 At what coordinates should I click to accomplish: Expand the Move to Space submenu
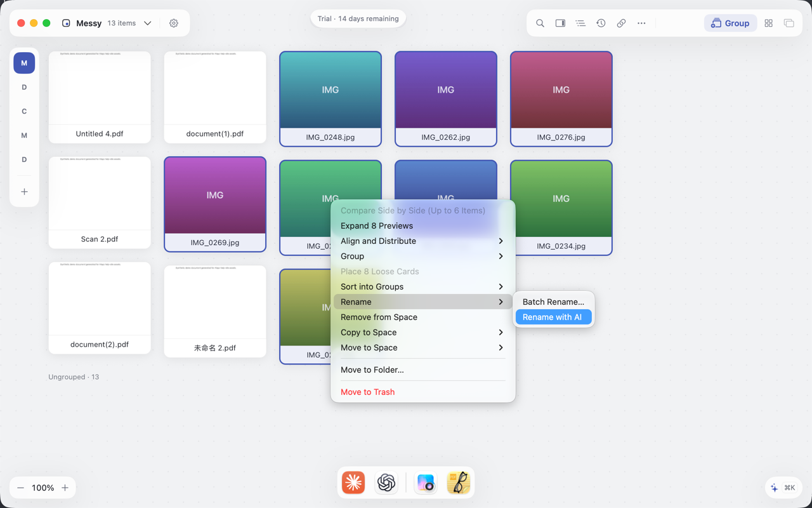click(422, 347)
